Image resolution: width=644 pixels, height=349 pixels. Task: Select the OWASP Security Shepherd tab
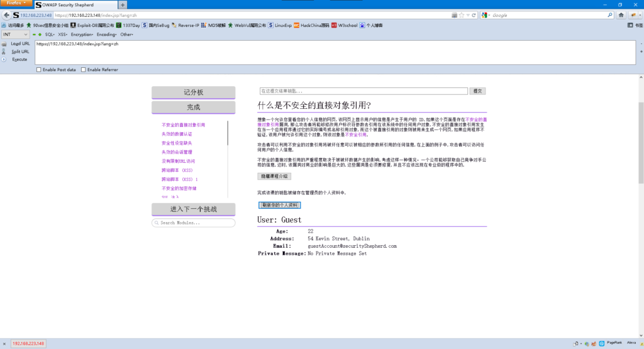(75, 5)
